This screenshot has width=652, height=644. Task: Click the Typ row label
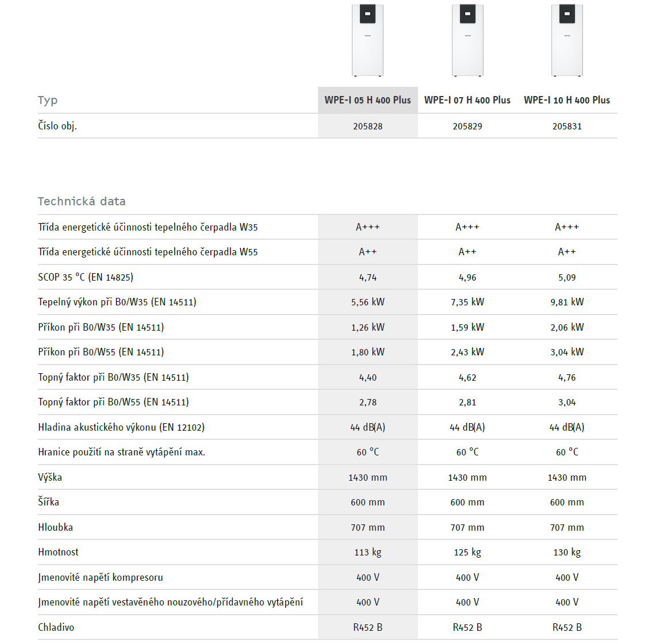48,101
